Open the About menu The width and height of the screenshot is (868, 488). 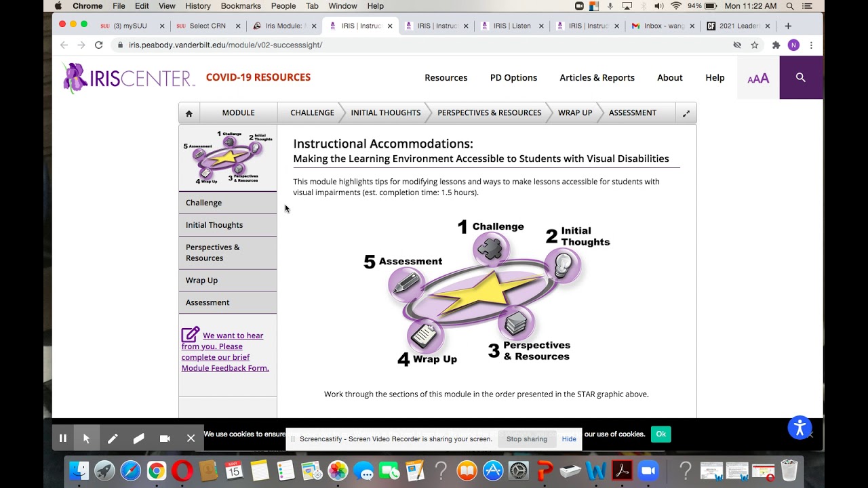point(669,78)
